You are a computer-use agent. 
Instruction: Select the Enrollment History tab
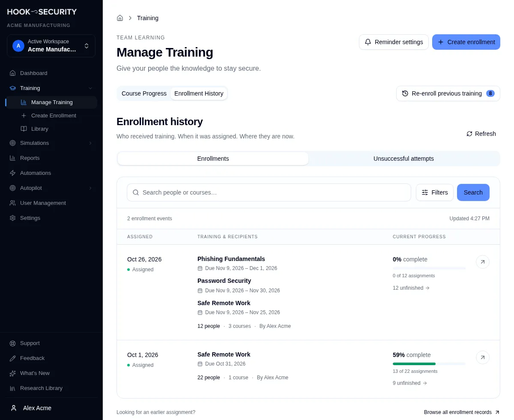click(199, 93)
